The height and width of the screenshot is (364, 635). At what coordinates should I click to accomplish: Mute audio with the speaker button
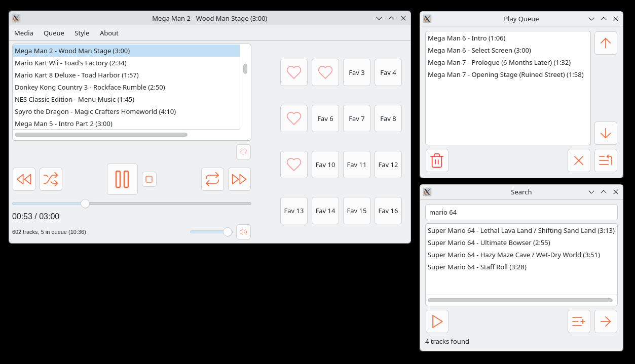[243, 232]
